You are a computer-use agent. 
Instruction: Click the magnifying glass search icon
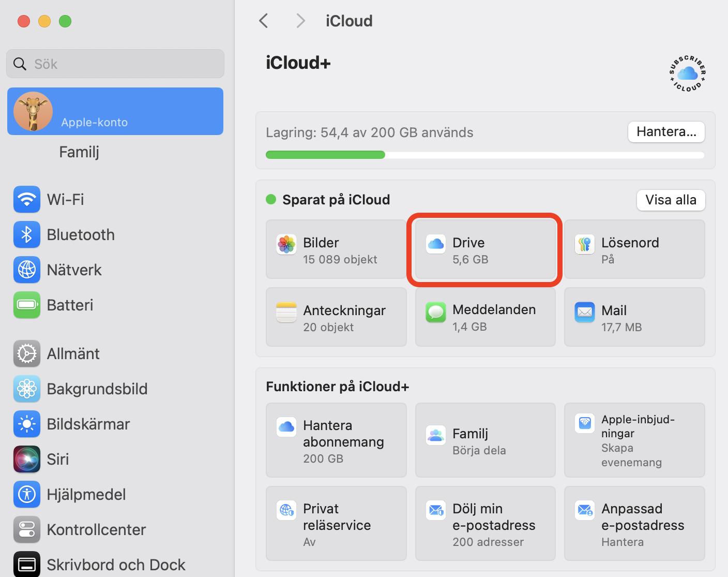coord(20,64)
